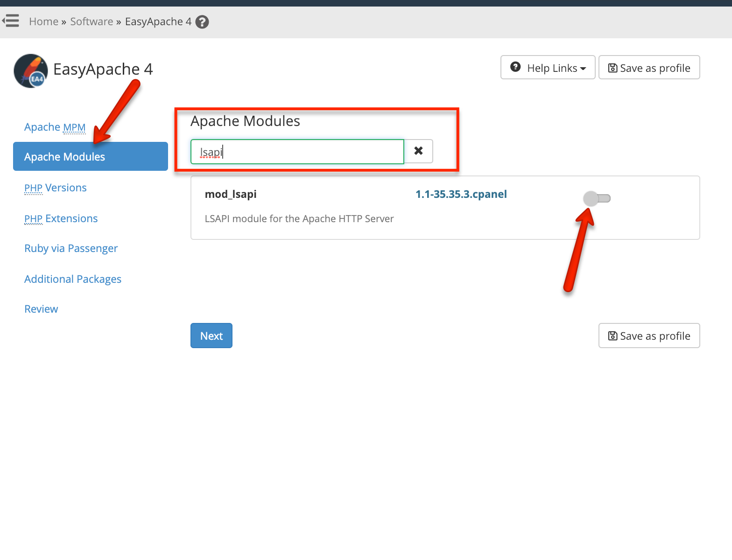Open the help question mark beside EasyApache 4

tap(202, 22)
